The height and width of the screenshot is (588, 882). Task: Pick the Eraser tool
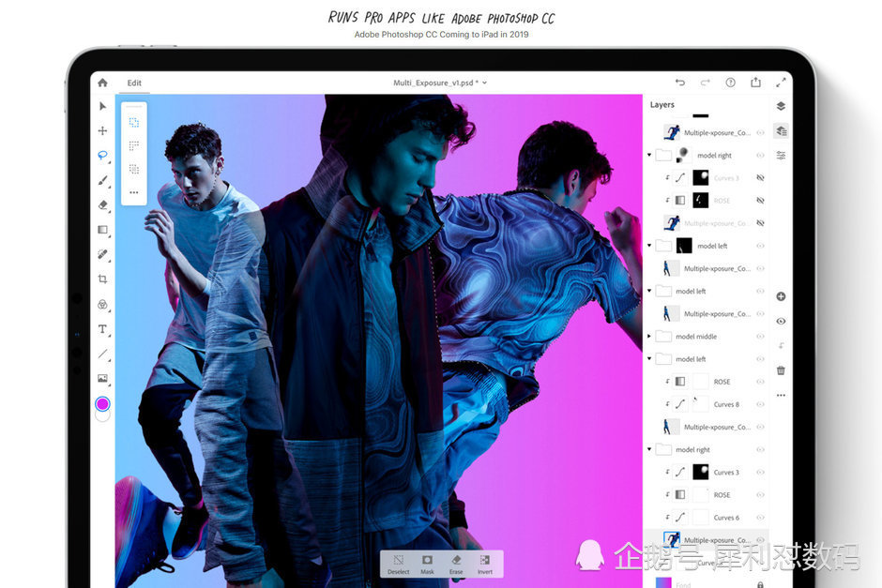coord(102,205)
